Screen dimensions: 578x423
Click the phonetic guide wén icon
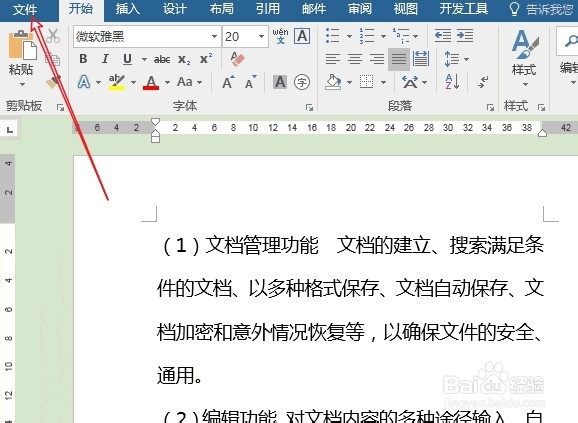tap(281, 36)
